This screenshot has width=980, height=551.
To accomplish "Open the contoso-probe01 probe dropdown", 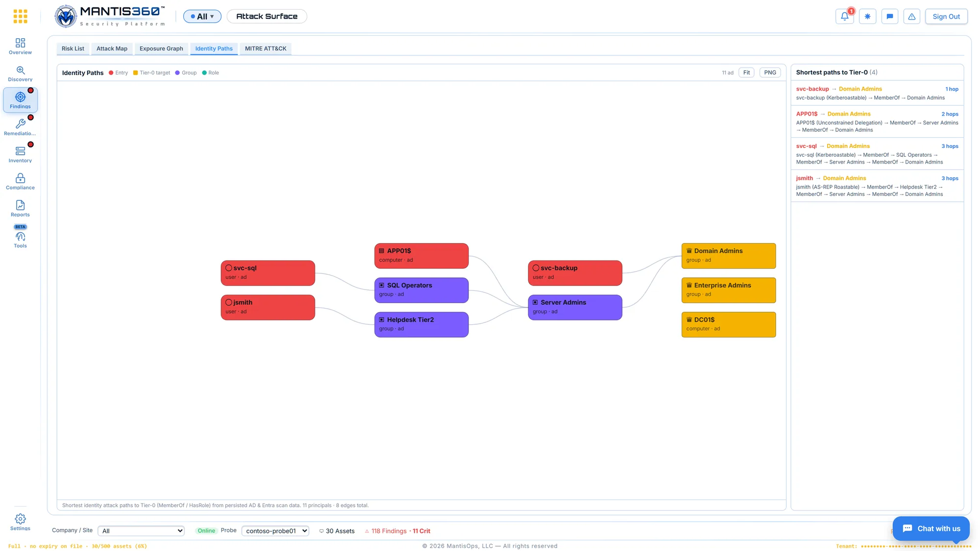I will click(x=275, y=531).
